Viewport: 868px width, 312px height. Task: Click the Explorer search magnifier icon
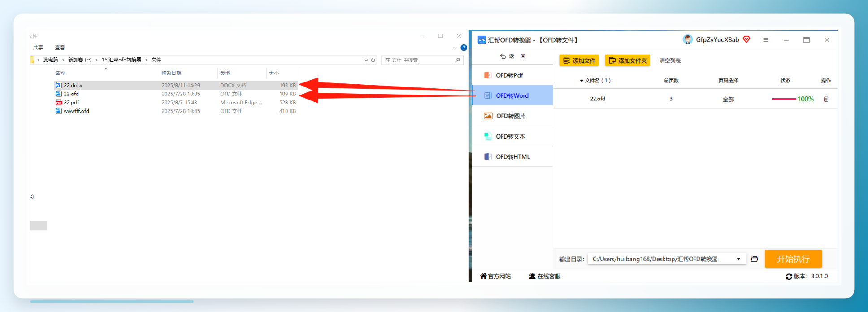[x=457, y=60]
